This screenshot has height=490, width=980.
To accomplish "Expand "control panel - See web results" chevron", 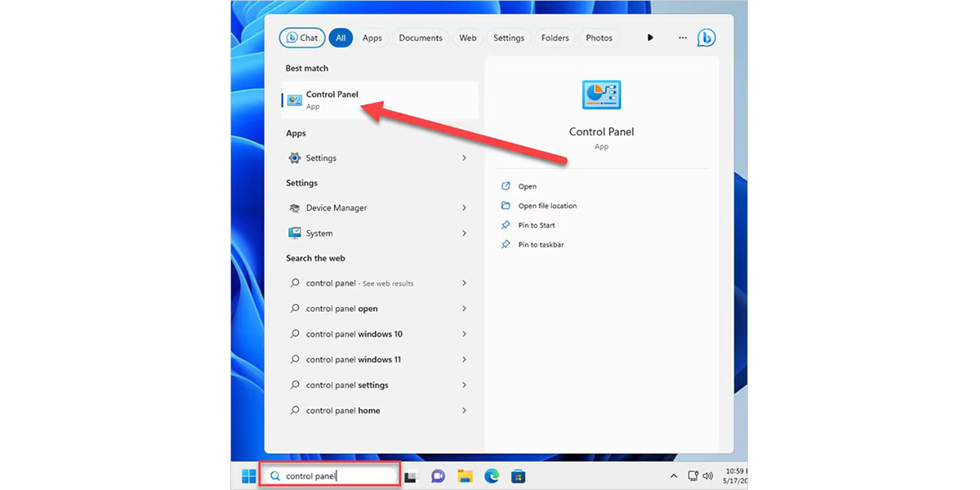I will (464, 283).
